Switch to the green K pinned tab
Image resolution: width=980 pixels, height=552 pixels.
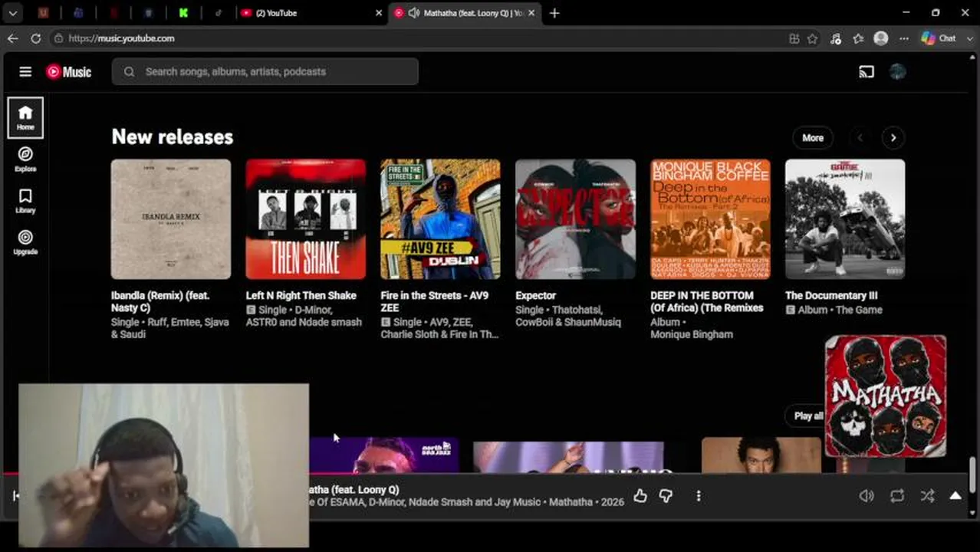pyautogui.click(x=184, y=13)
